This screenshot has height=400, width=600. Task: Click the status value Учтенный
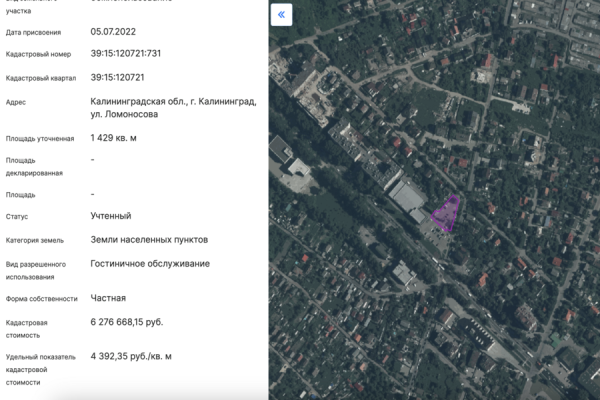(x=110, y=216)
